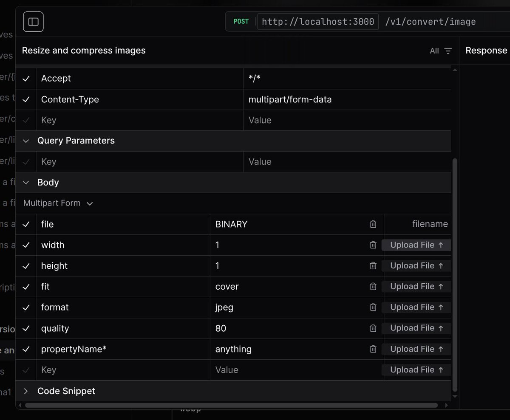Click the empty header Key field
Screen dimensions: 510x420
pos(139,120)
